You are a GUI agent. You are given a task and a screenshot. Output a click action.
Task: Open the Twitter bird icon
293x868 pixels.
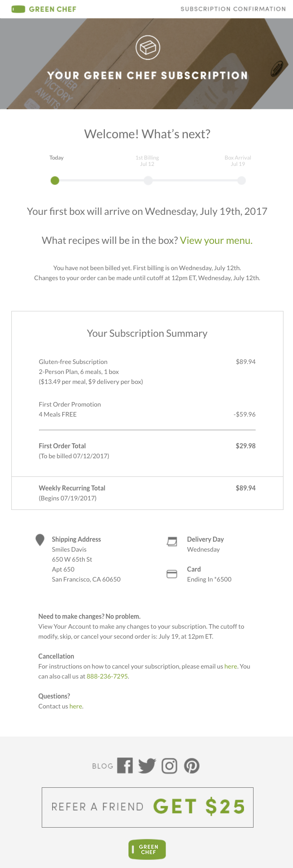tap(147, 766)
